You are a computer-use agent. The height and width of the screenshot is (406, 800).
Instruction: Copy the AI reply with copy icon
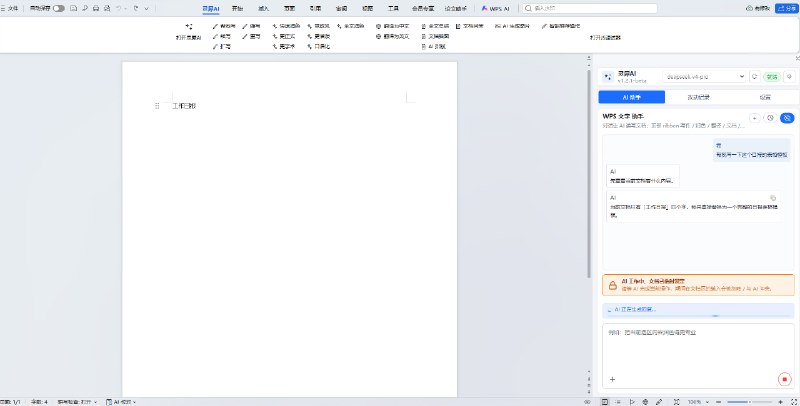pos(773,198)
